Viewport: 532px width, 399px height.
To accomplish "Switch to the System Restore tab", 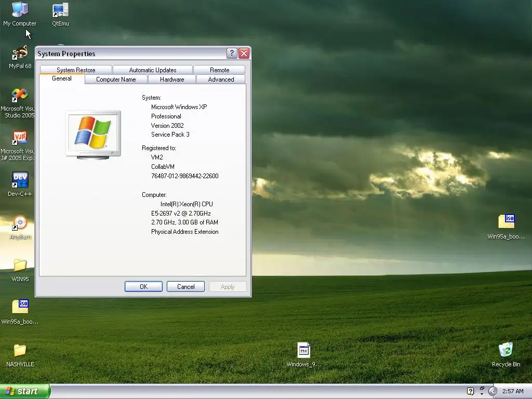I will coord(76,70).
